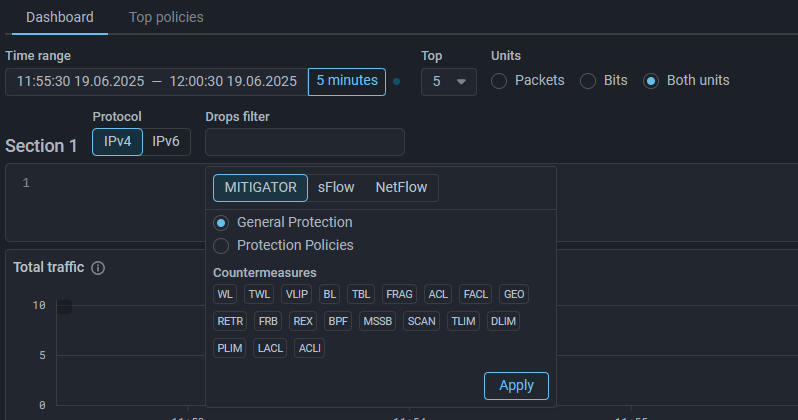Viewport: 798px width, 420px height.
Task: Open the Top count dropdown
Action: 449,81
